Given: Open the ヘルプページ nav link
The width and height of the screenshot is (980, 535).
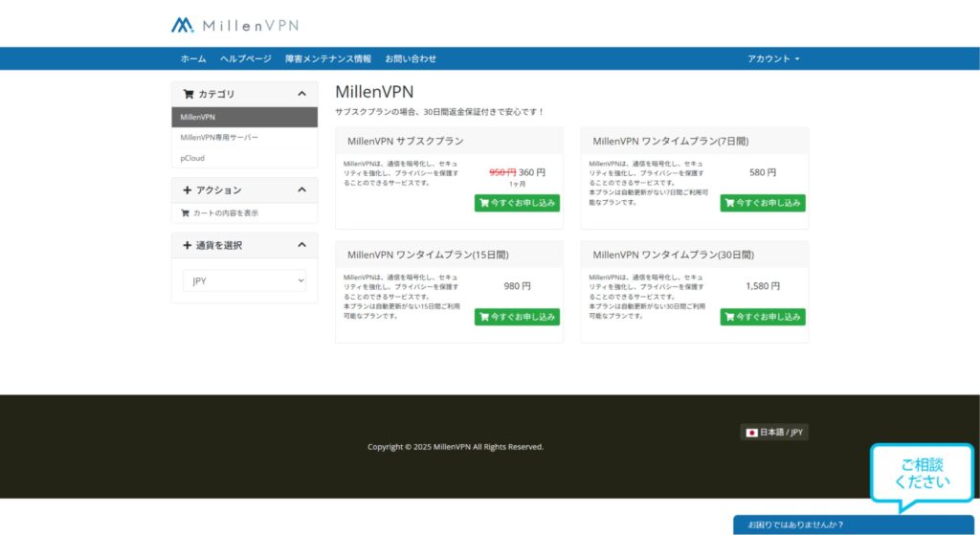Looking at the screenshot, I should pyautogui.click(x=246, y=58).
